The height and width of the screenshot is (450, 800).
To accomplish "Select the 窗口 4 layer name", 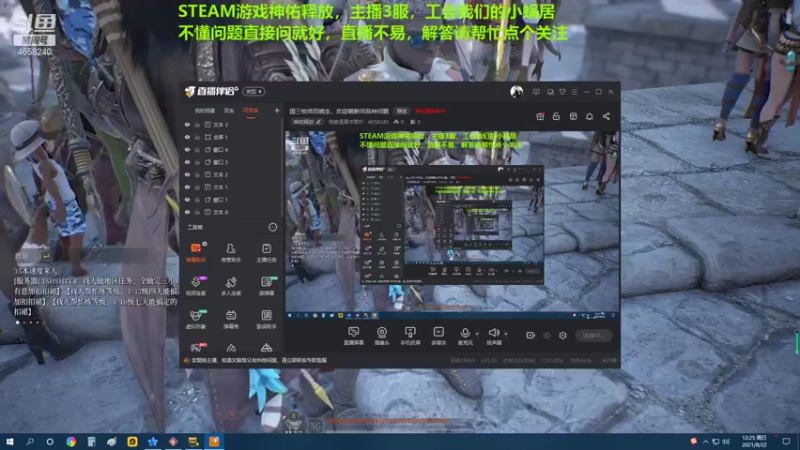I will (220, 150).
